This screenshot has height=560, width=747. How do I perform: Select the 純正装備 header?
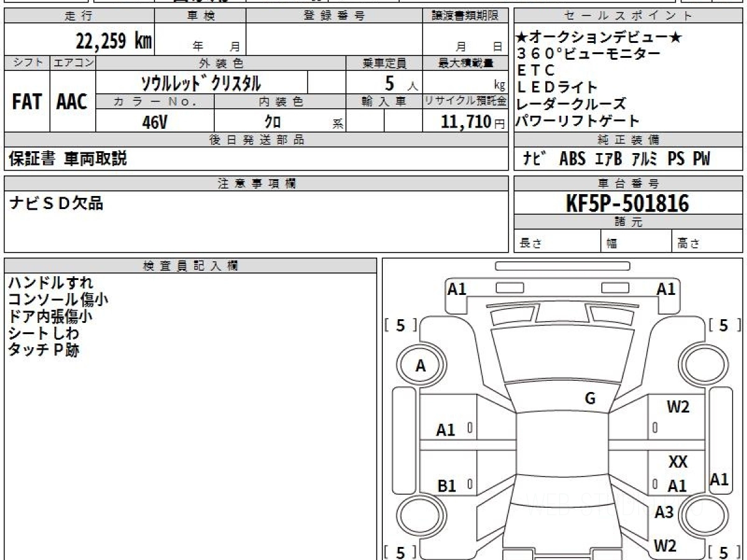(x=628, y=140)
